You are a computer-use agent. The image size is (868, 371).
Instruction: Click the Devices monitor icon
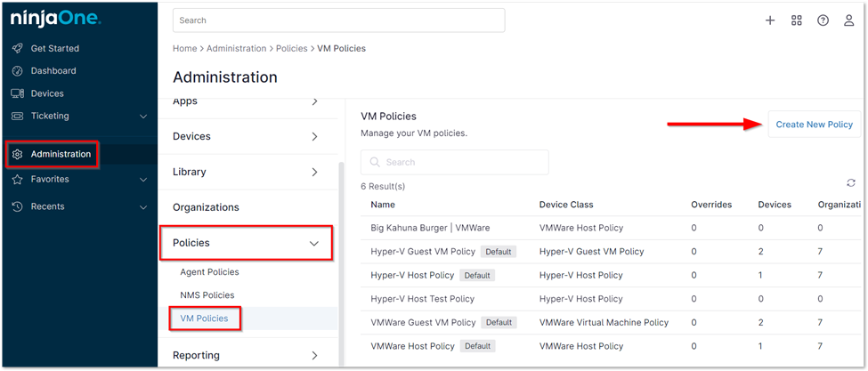click(18, 93)
